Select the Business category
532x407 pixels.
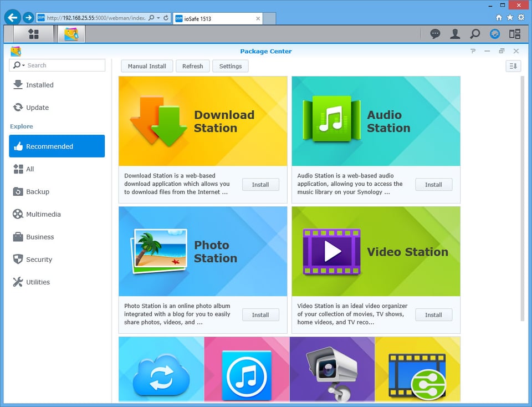click(57, 237)
